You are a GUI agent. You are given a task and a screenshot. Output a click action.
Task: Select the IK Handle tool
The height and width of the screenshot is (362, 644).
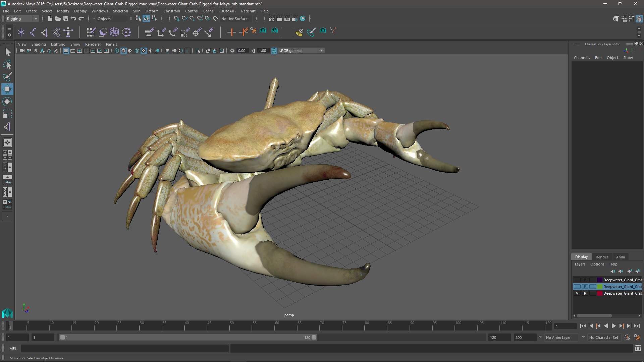(44, 32)
